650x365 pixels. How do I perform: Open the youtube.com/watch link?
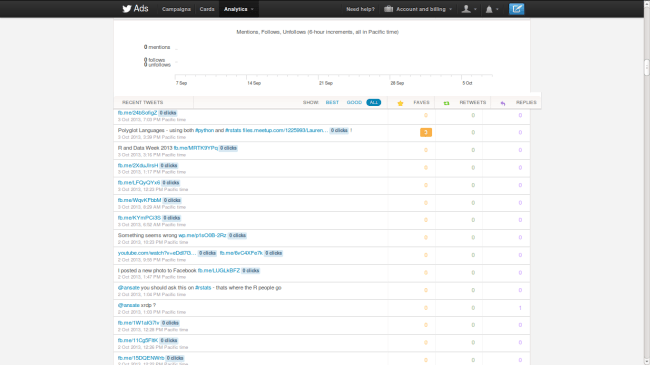pos(157,253)
